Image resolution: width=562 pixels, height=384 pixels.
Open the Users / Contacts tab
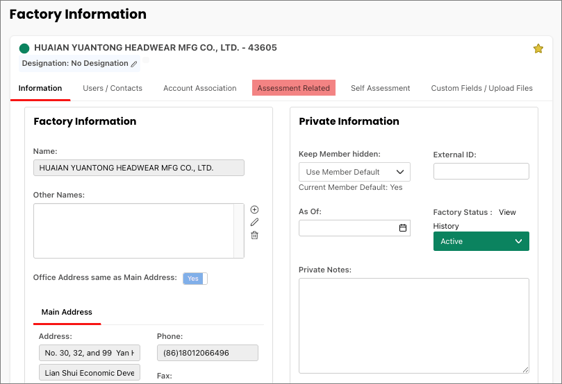click(113, 88)
